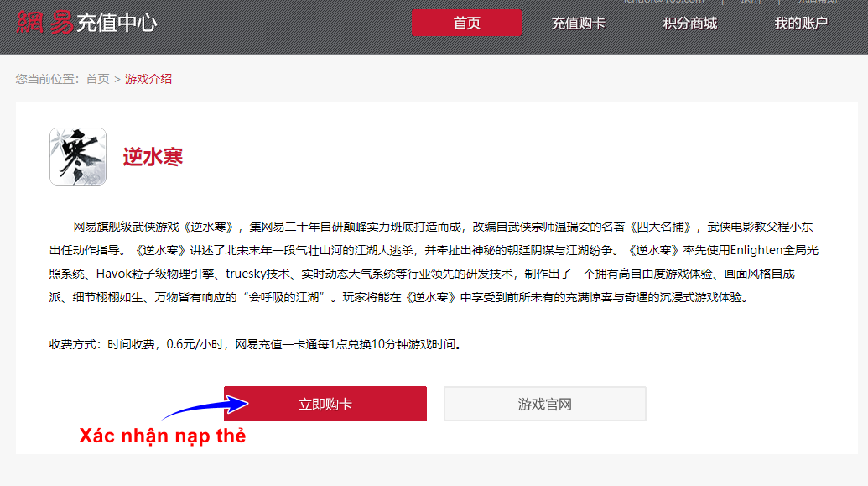Click the red Xác nhận nạp thẻ annotation
The width and height of the screenshot is (868, 486).
(162, 436)
